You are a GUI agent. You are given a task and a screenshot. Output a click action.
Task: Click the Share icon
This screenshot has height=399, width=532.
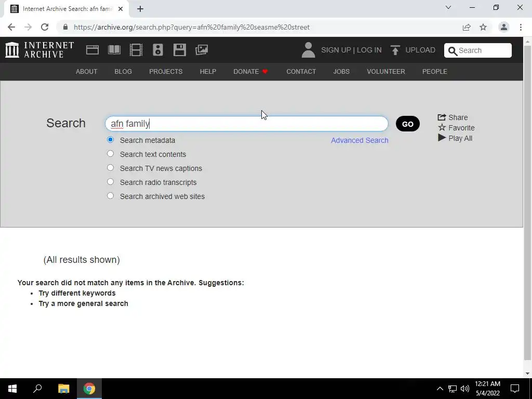(442, 117)
